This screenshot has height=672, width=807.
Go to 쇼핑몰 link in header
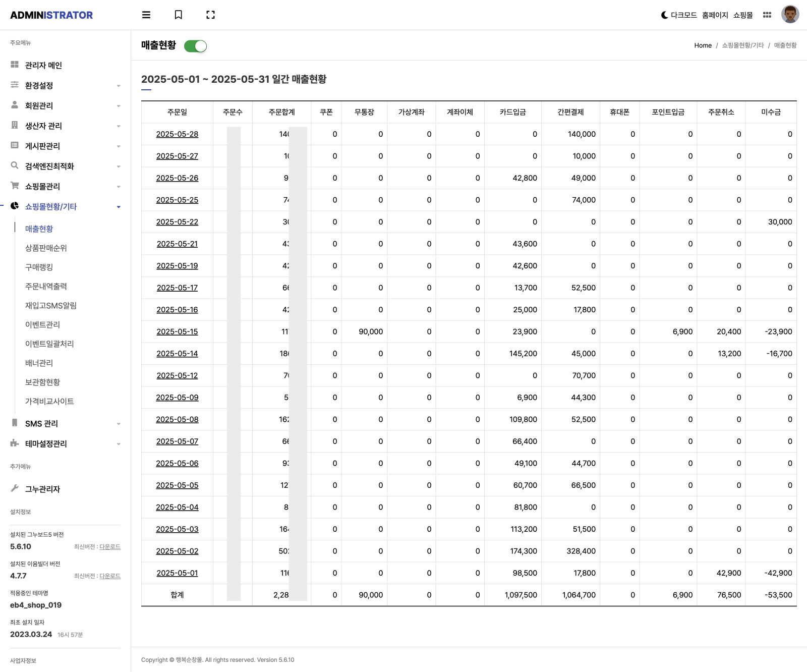743,15
